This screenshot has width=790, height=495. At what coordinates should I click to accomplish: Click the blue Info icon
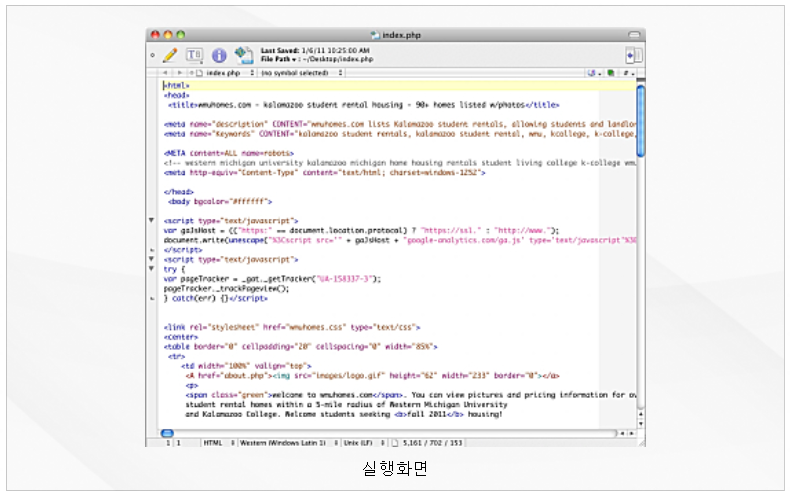219,55
